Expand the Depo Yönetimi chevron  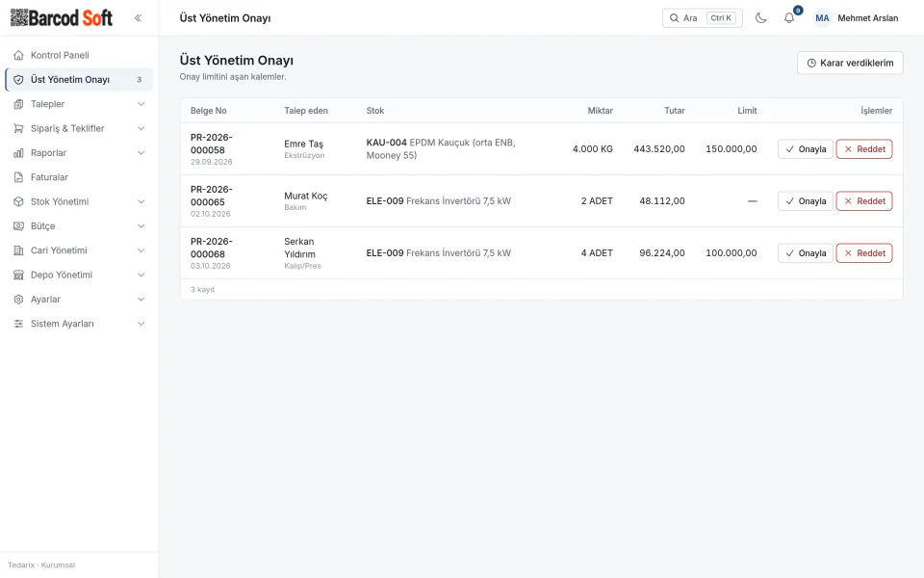coord(141,275)
